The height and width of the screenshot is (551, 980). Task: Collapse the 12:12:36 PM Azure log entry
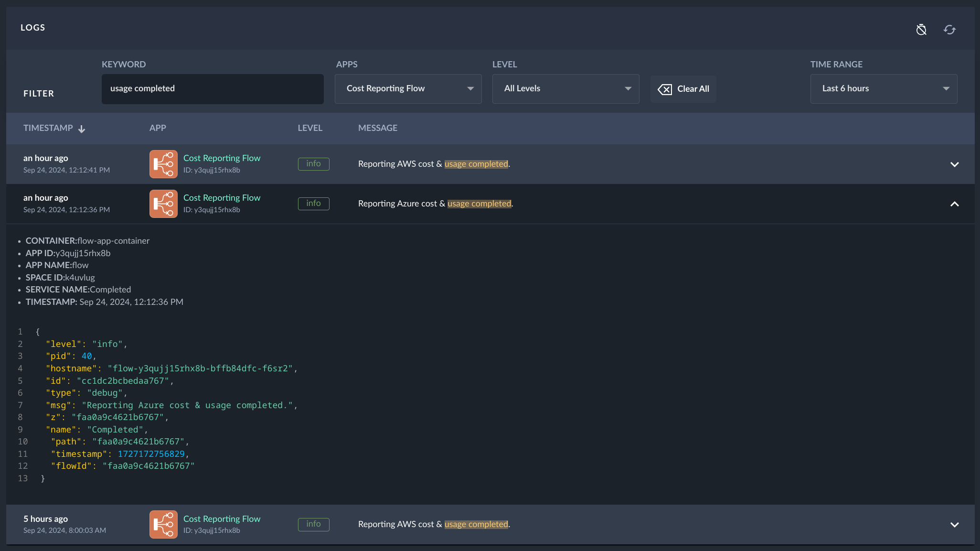954,204
